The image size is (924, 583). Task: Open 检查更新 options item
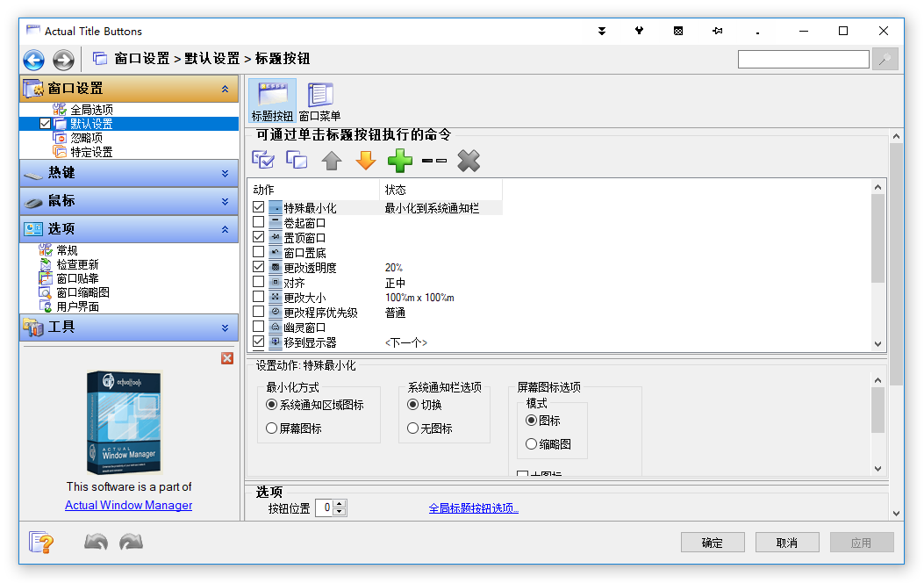77,264
